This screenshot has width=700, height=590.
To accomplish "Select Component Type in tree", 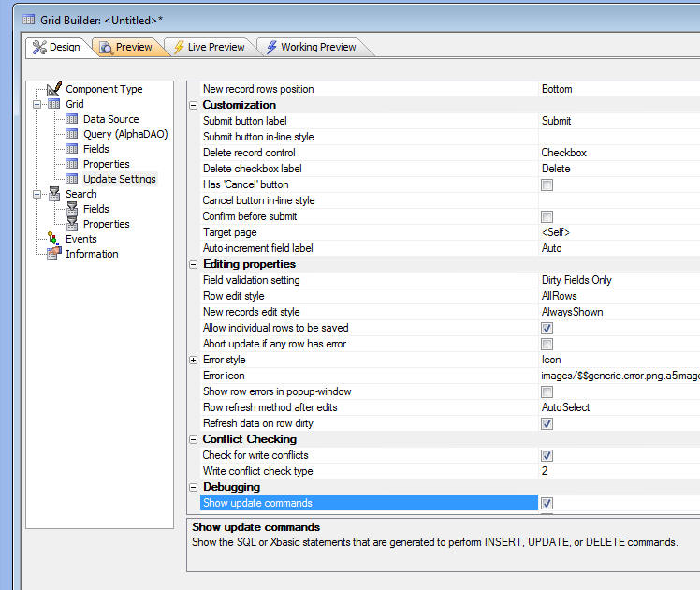I will click(104, 89).
